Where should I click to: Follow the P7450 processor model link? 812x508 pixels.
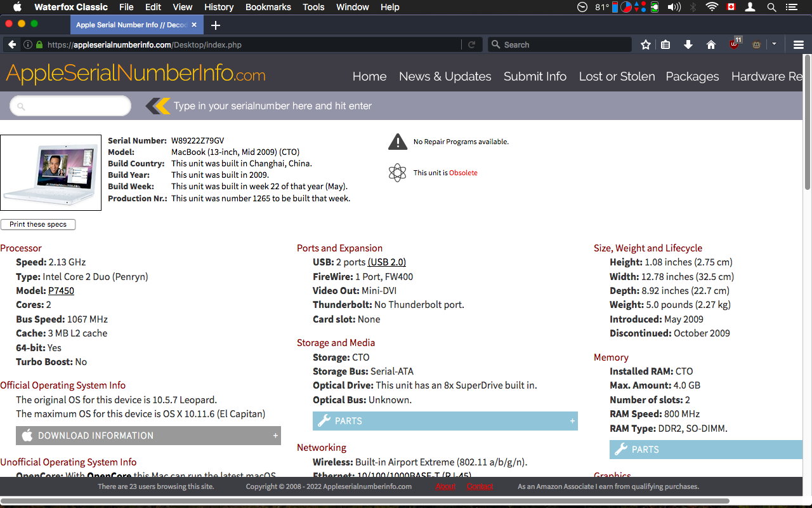(61, 291)
